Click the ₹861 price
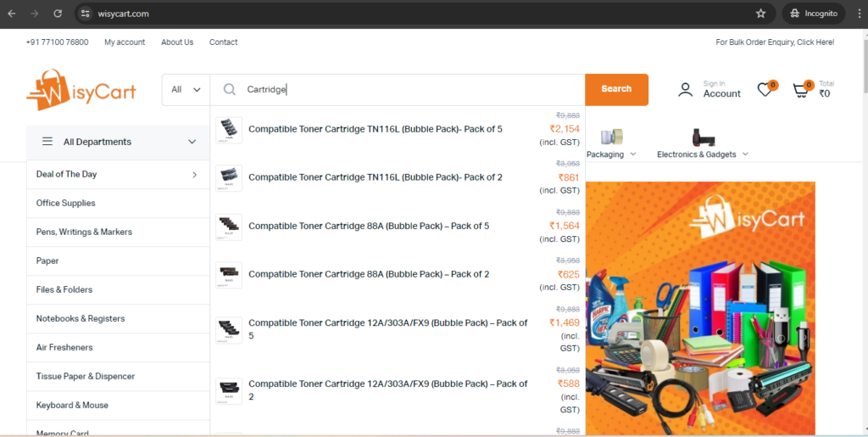Viewport: 868px width, 437px height. (569, 177)
